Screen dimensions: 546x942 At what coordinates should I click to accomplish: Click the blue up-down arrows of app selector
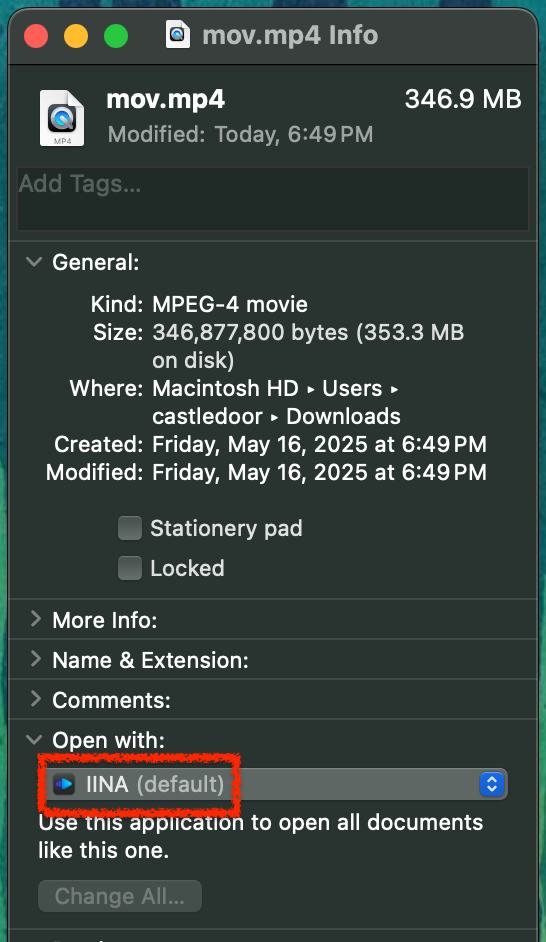[491, 784]
